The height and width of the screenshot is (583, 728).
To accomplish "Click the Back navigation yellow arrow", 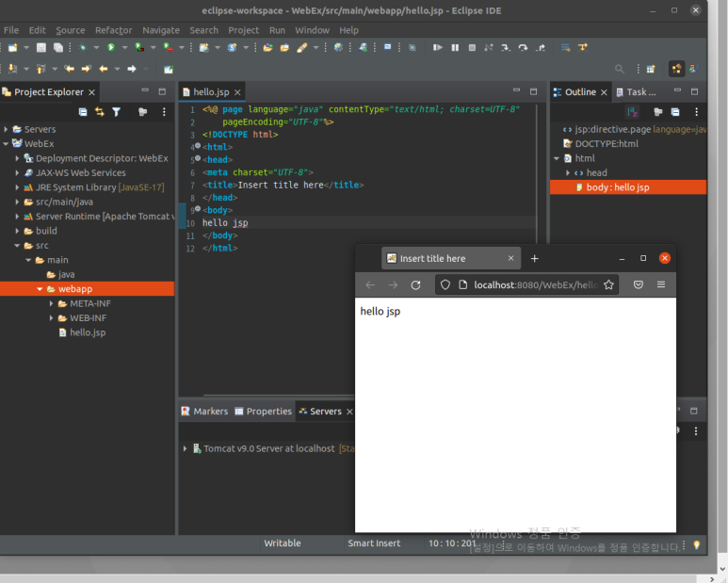I will (103, 69).
